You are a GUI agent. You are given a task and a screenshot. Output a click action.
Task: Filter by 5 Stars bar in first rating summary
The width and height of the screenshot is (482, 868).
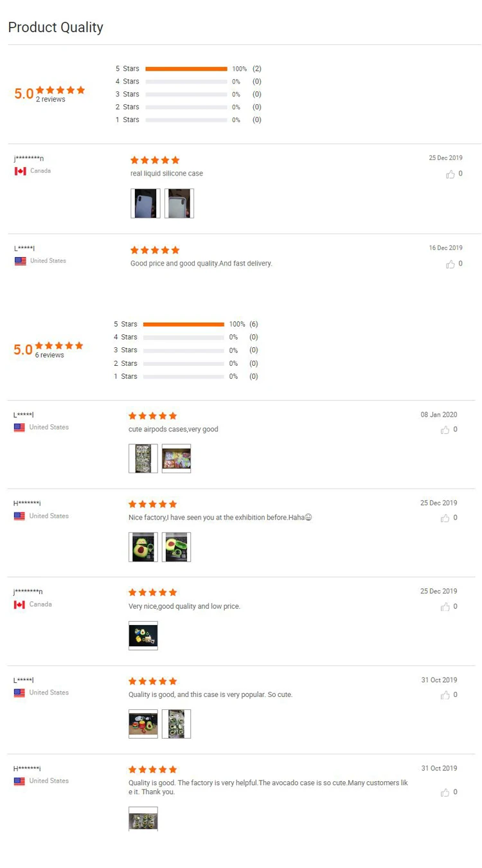(x=188, y=69)
